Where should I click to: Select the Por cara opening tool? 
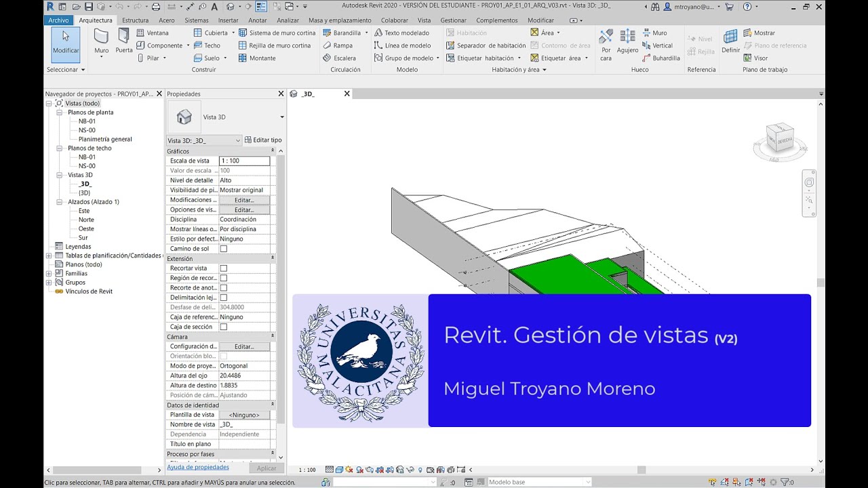606,45
